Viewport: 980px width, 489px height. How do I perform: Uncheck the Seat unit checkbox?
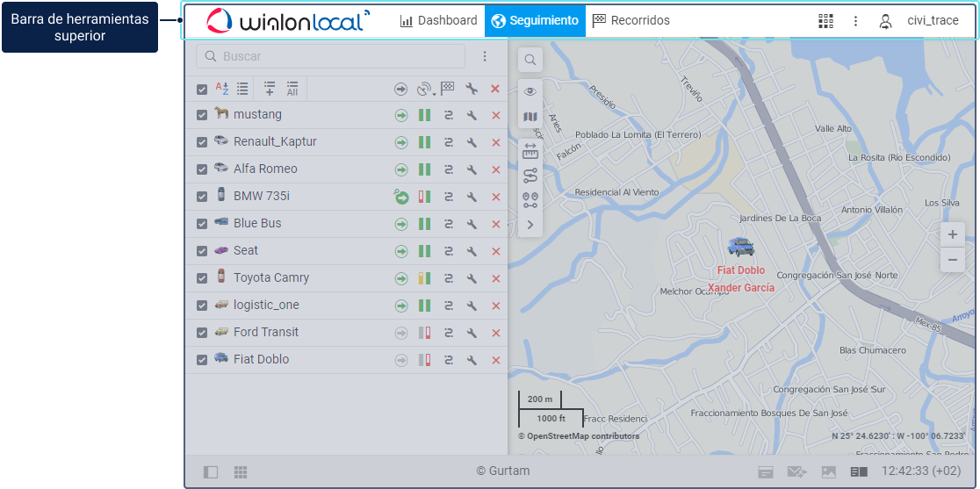tap(201, 251)
